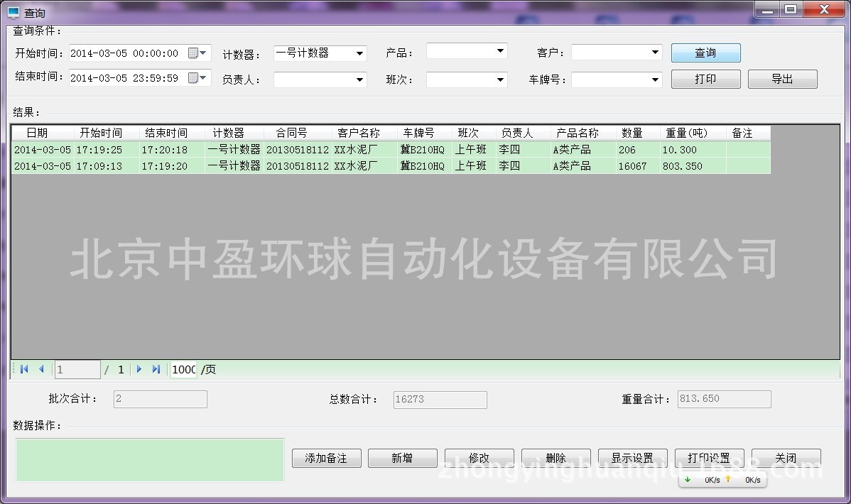The height and width of the screenshot is (504, 851).
Task: Click the 数量 column header
Action: point(638,133)
